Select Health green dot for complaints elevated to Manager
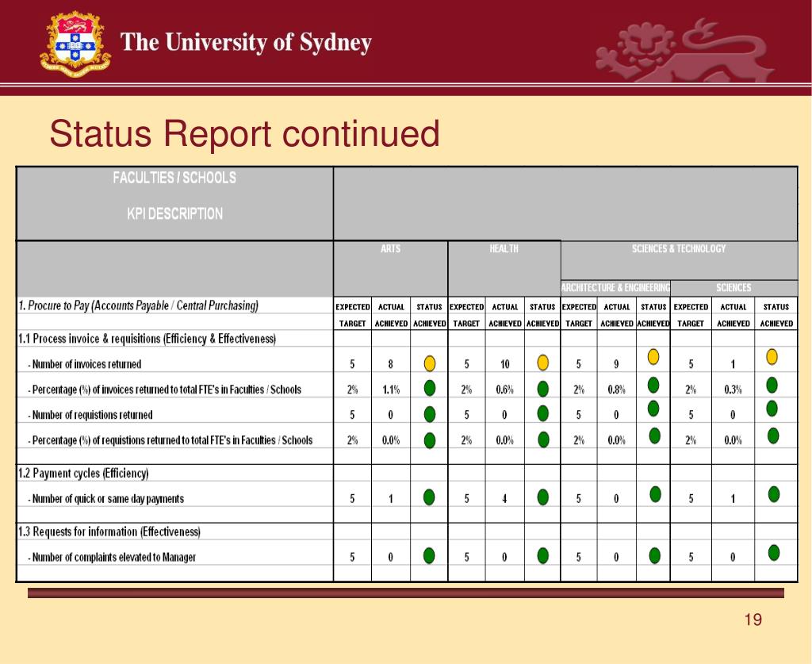Image resolution: width=812 pixels, height=664 pixels. coord(542,556)
